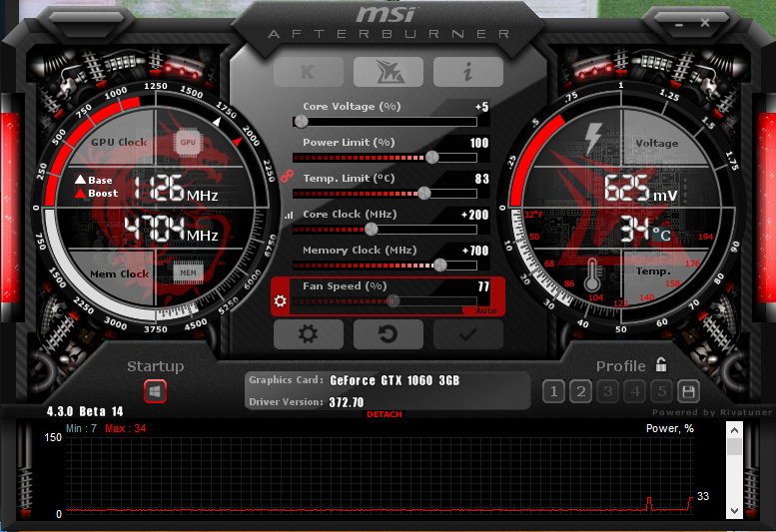Reset settings with the circular arrow button
Image resolution: width=776 pixels, height=532 pixels.
(x=388, y=334)
